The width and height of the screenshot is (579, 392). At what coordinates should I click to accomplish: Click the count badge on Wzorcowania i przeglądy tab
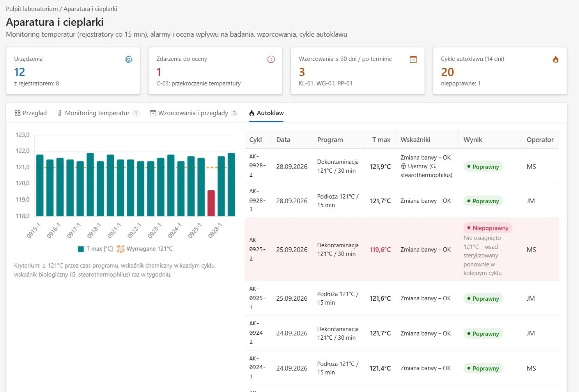pyautogui.click(x=234, y=113)
